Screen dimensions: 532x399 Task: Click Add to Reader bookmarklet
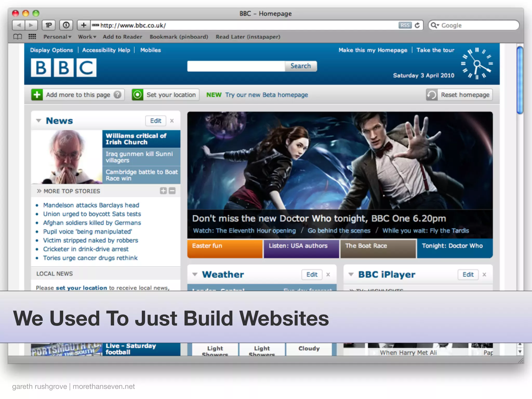pos(122,37)
